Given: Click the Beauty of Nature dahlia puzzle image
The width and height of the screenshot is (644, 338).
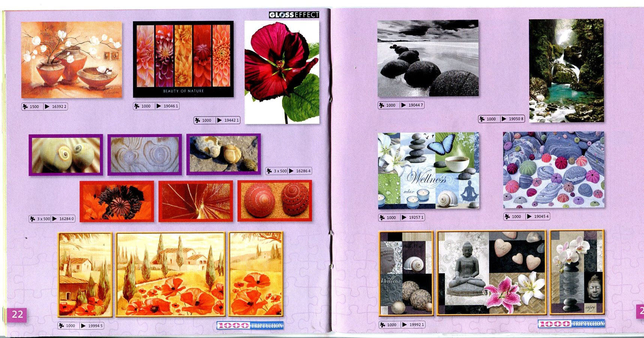Looking at the screenshot, I should (183, 59).
